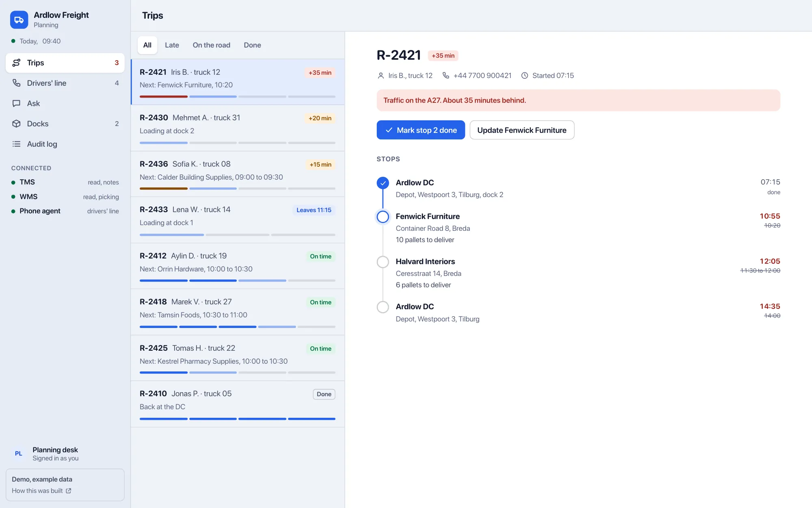Viewport: 812px width, 508px height.
Task: Click the full progress bar of trip R-2410
Action: click(238, 419)
